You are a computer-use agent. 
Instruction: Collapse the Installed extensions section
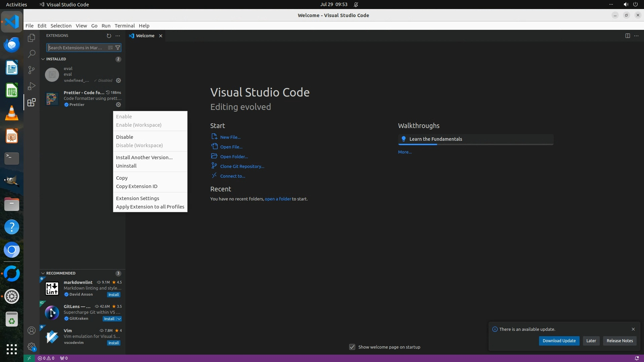(x=43, y=59)
